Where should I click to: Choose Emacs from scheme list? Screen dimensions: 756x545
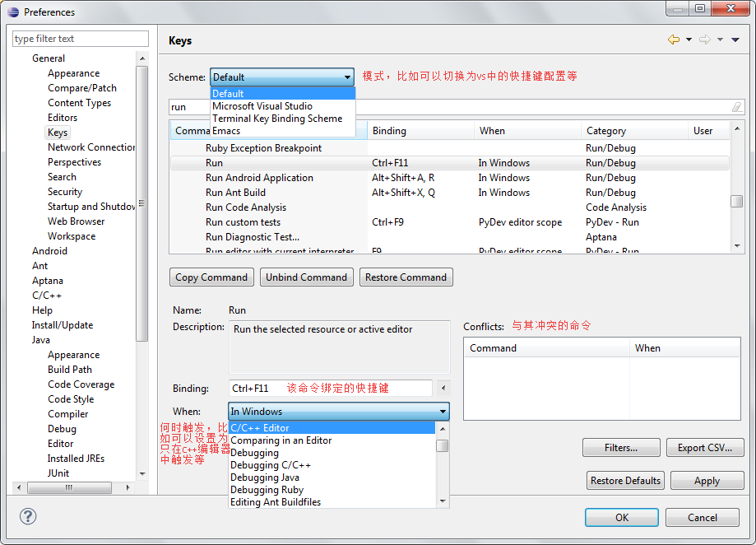(x=226, y=131)
